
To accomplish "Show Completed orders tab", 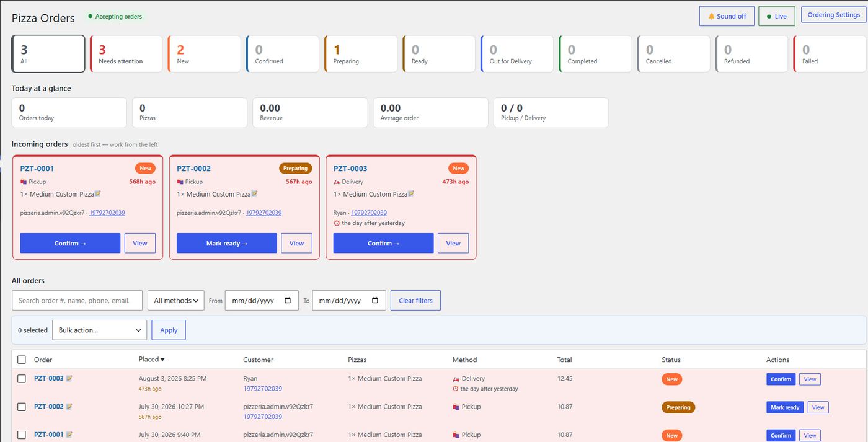I will [x=595, y=54].
